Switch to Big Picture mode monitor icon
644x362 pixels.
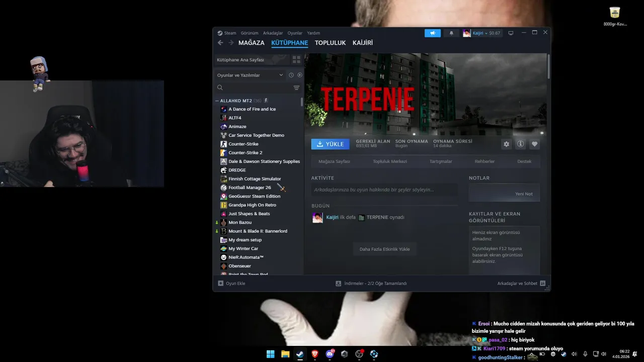pyautogui.click(x=511, y=33)
